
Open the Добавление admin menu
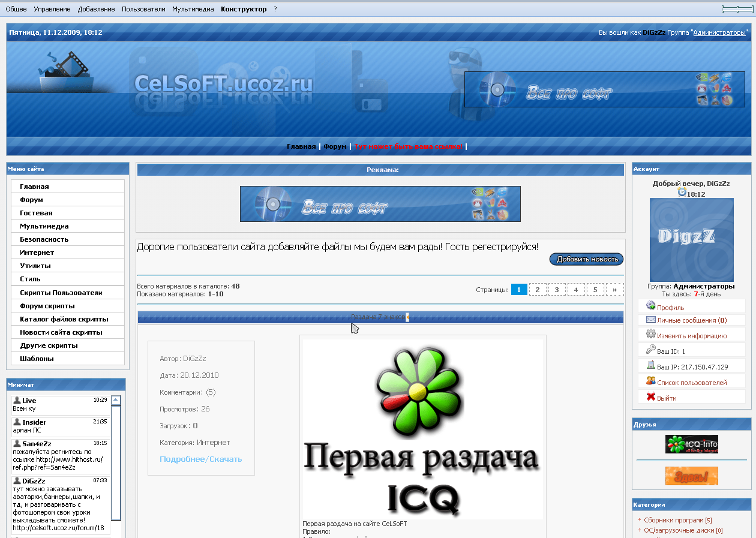coord(96,9)
